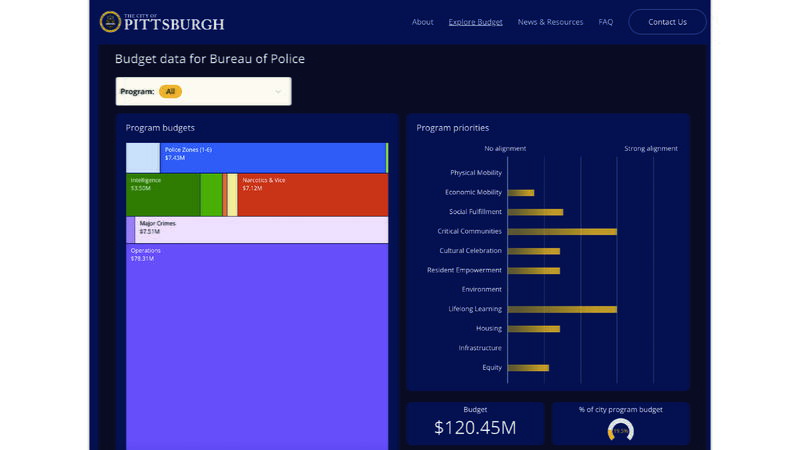The width and height of the screenshot is (800, 450).
Task: Click the pale yellow treemap block
Action: pyautogui.click(x=232, y=195)
